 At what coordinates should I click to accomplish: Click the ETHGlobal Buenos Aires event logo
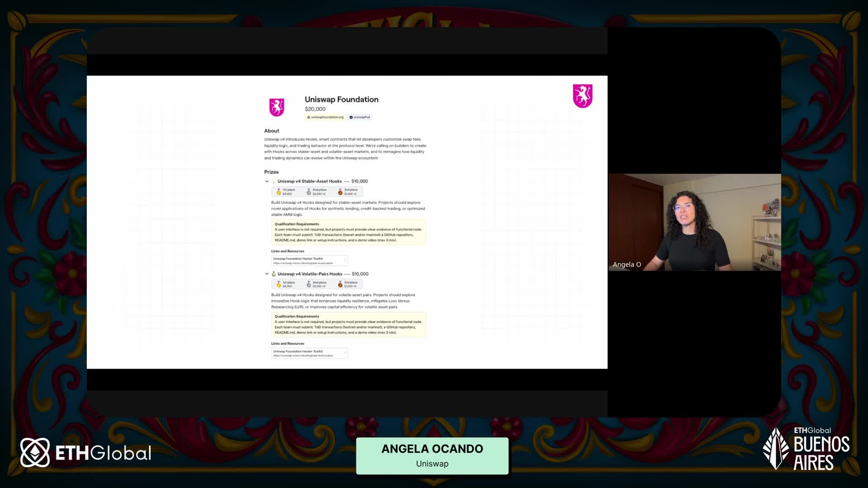806,449
